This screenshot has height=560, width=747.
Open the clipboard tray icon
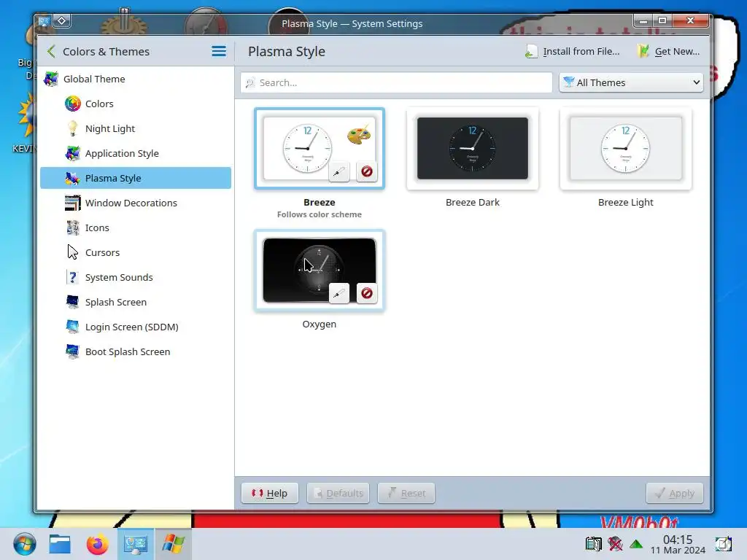594,544
